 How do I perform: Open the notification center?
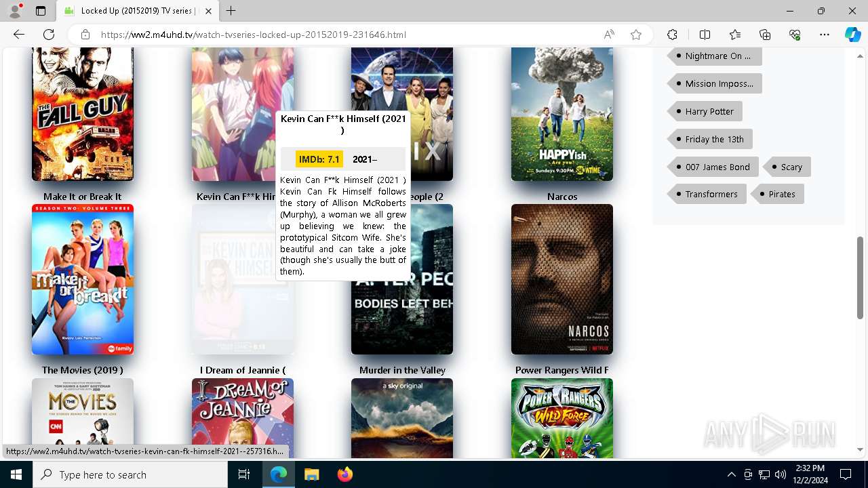pos(846,474)
